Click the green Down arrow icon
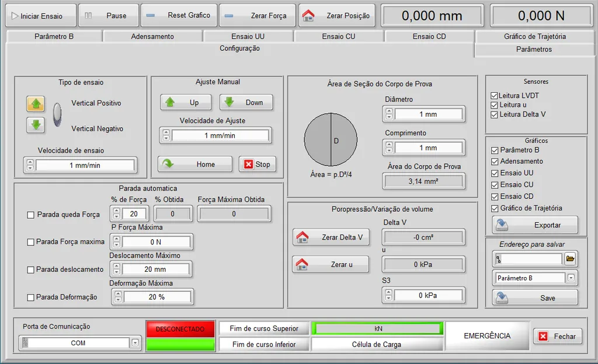 click(x=229, y=102)
